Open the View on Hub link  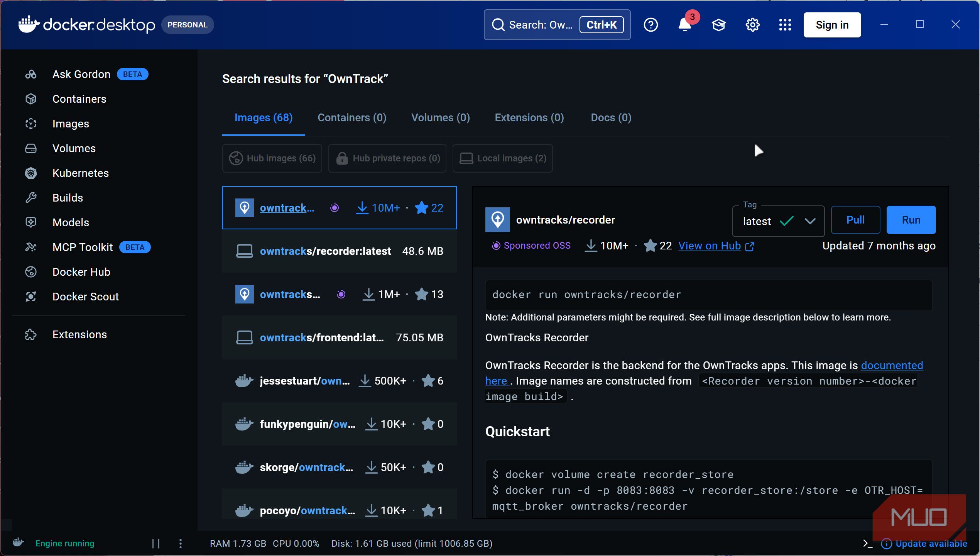(716, 246)
